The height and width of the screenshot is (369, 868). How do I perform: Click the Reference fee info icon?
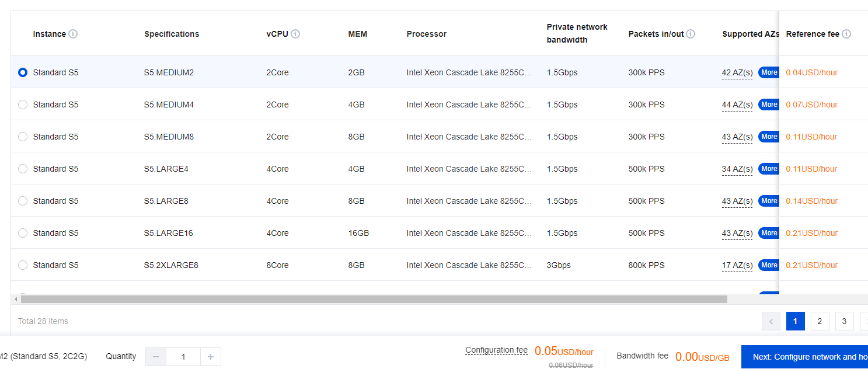[x=846, y=34]
